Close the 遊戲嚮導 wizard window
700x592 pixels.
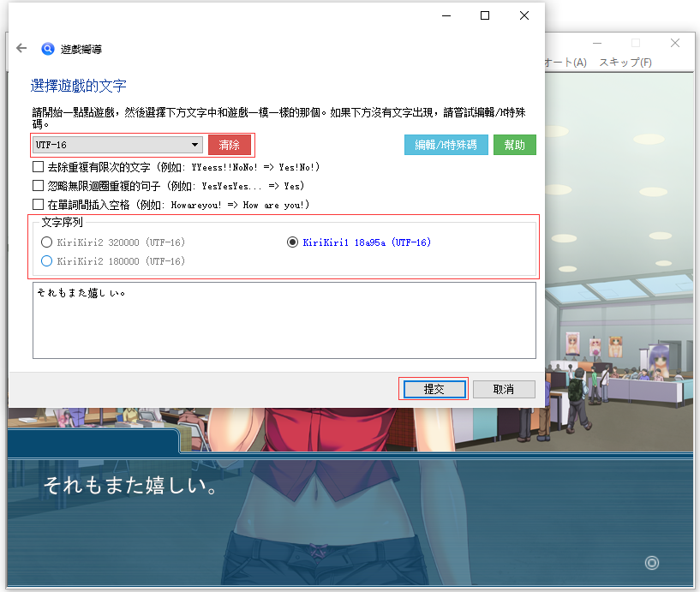[524, 15]
